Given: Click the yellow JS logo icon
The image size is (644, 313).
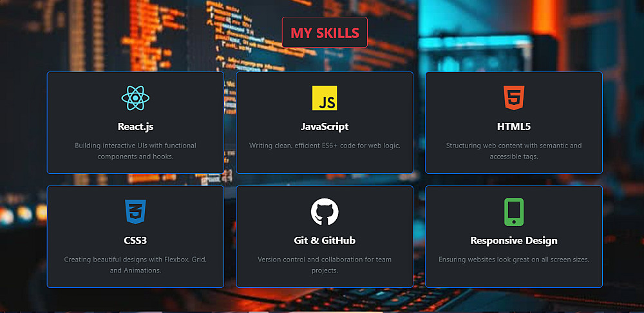Looking at the screenshot, I should pyautogui.click(x=325, y=98).
